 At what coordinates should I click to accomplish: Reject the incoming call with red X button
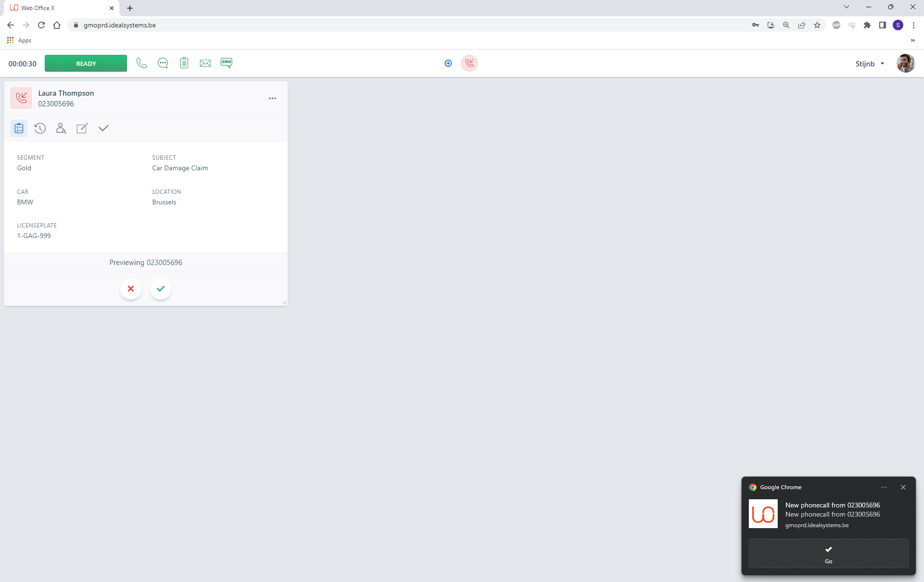[x=131, y=288]
